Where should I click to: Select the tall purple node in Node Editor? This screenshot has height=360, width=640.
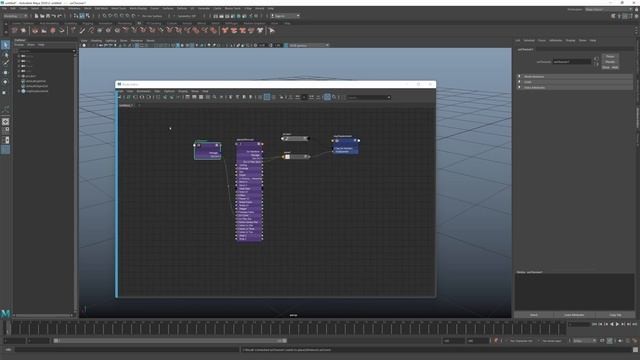[x=249, y=191]
